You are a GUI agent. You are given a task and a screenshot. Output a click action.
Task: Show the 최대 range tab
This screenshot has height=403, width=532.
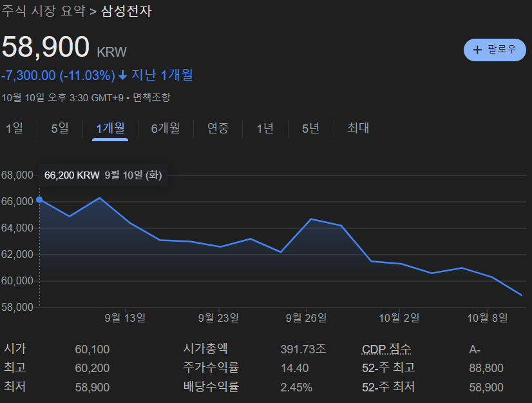click(x=358, y=128)
